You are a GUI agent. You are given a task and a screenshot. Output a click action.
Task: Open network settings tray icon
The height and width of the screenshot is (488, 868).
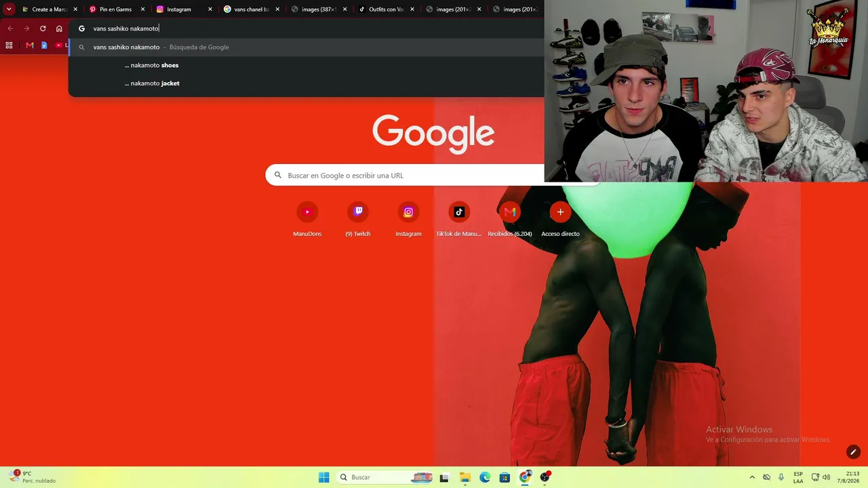tap(815, 477)
